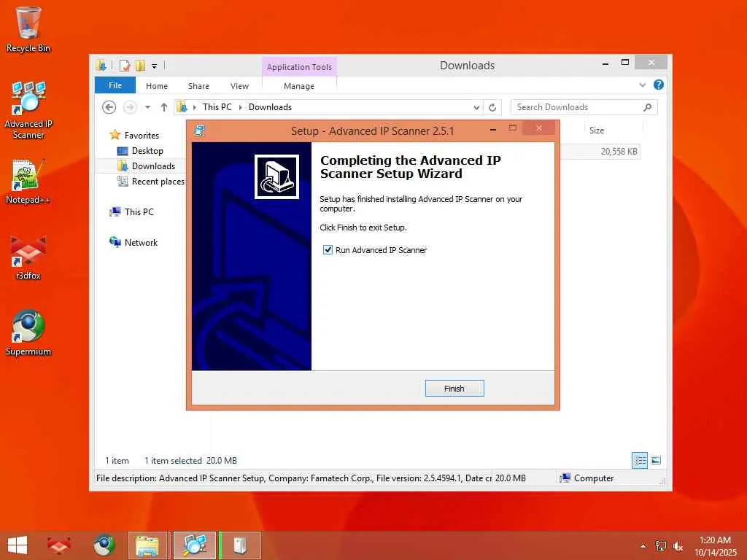
Task: Open the Share ribbon tab
Action: (x=198, y=86)
